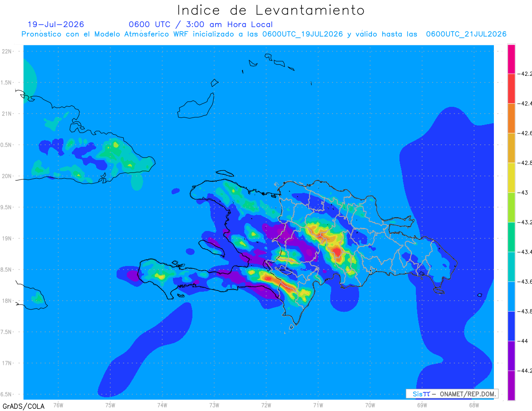Screen dimensions: 532x411
Task: Click the '0.5N' latitude label
Action: point(6,145)
